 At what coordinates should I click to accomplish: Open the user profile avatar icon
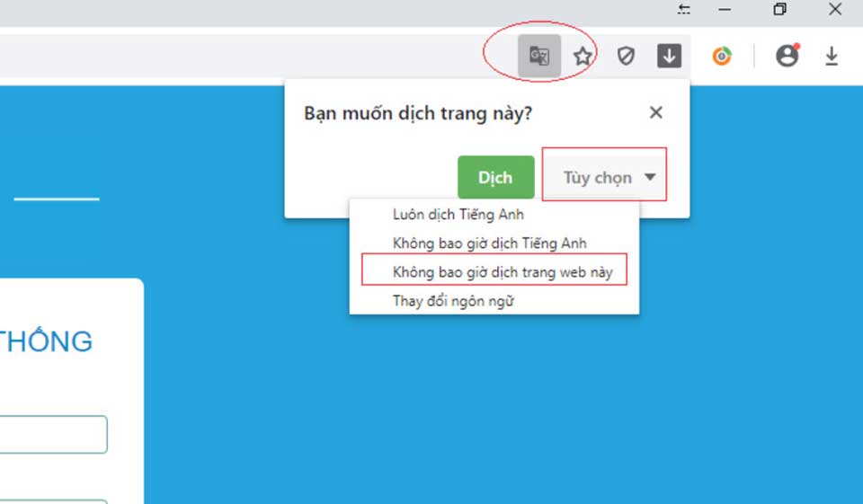click(787, 56)
